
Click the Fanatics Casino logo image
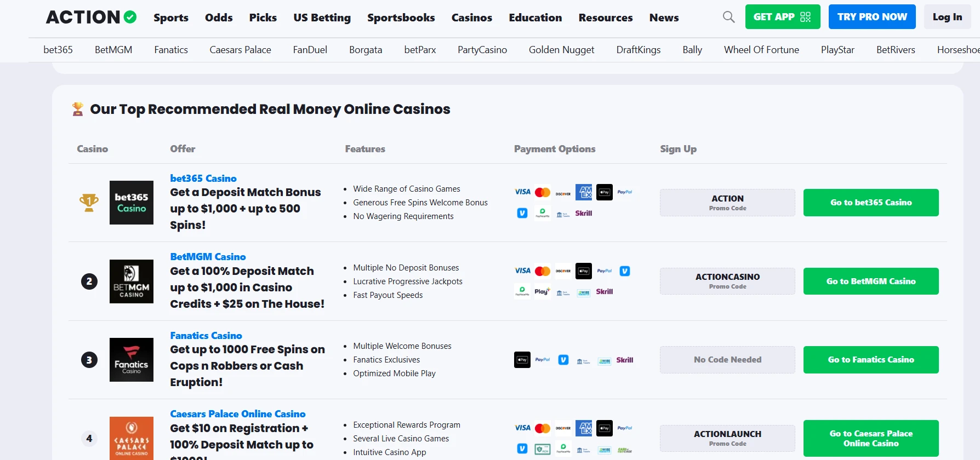[132, 360]
